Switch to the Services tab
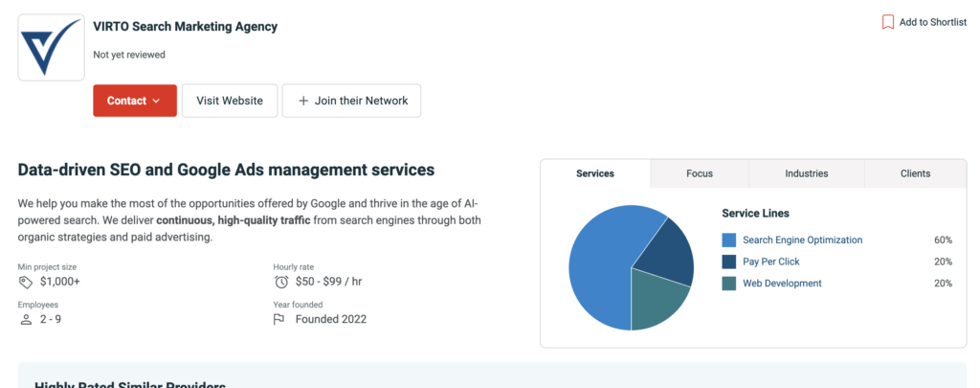The height and width of the screenshot is (388, 980). (595, 173)
